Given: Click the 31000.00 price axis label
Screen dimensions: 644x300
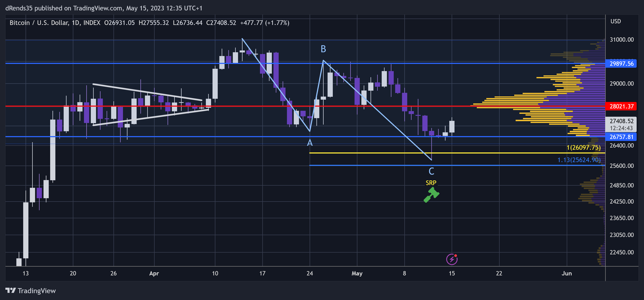Looking at the screenshot, I should coord(622,39).
